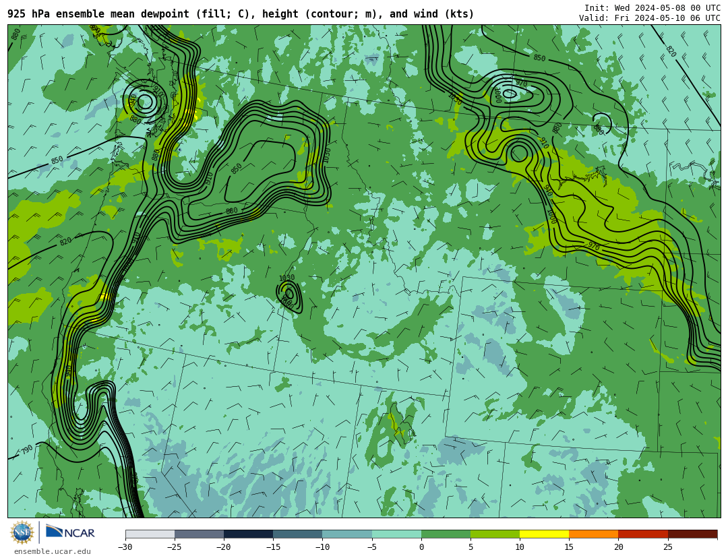Click the NSF logo

click(22, 532)
